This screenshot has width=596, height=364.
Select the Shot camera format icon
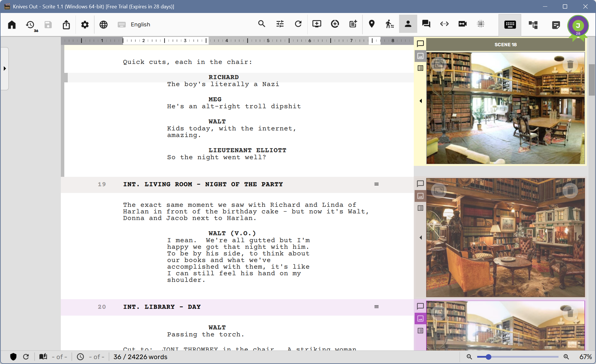pos(462,24)
